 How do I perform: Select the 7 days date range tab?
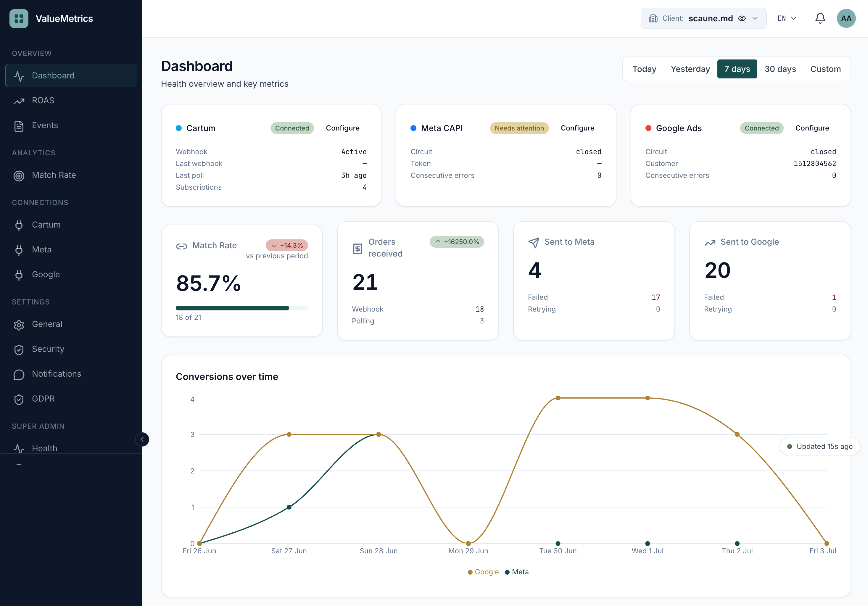click(737, 69)
